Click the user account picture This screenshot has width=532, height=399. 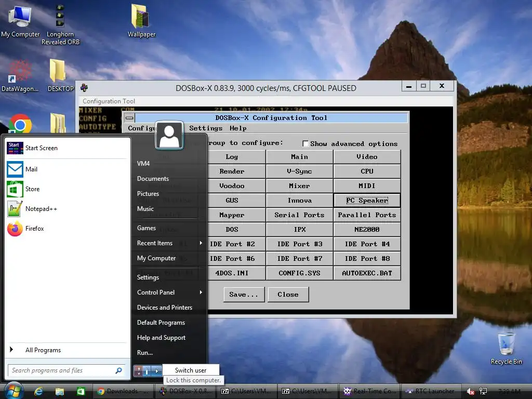coord(169,136)
